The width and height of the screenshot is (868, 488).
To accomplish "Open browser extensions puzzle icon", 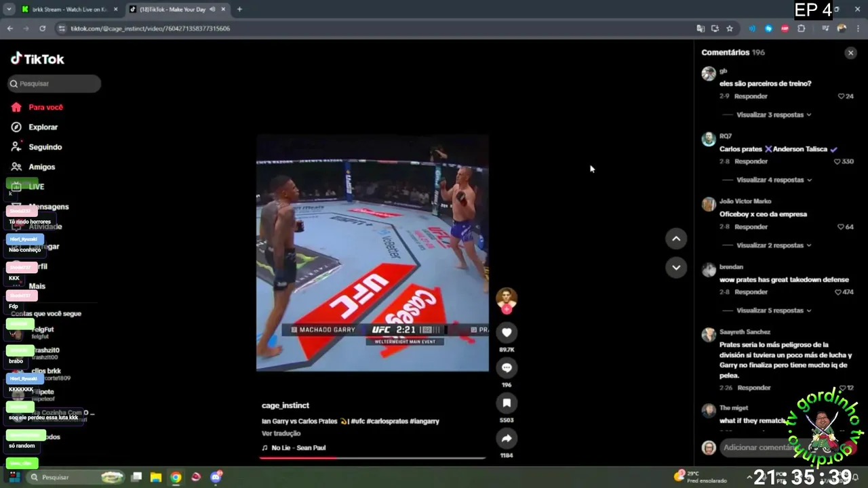I will (x=802, y=28).
